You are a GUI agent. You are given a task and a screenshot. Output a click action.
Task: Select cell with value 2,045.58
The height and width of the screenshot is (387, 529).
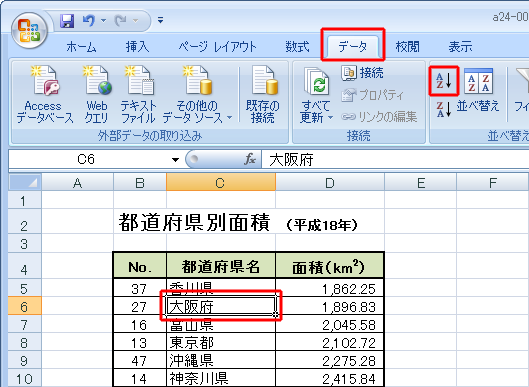tap(330, 324)
